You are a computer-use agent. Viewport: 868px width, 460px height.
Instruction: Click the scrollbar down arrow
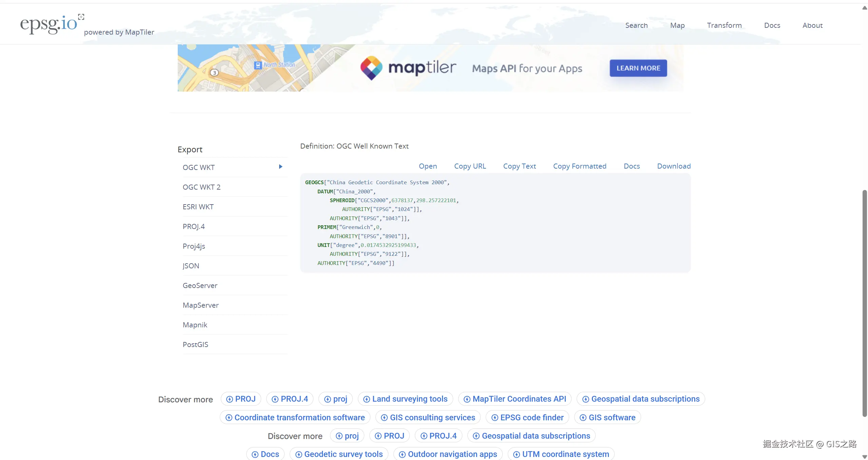865,457
